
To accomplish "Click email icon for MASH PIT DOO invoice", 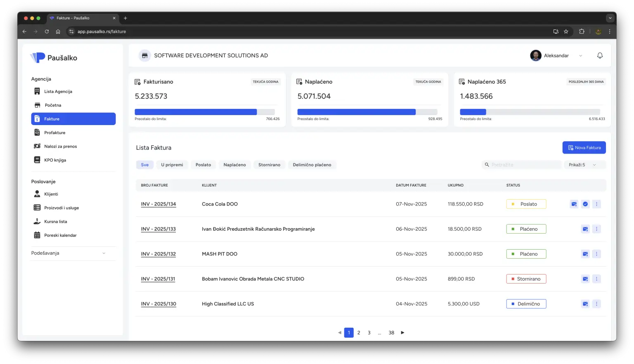I will [x=585, y=254].
